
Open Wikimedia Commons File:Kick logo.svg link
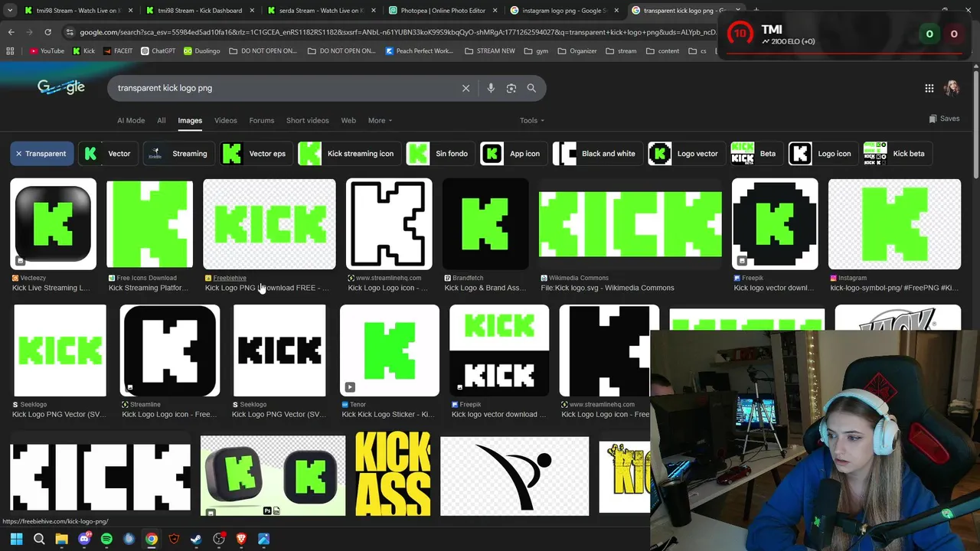click(x=607, y=288)
